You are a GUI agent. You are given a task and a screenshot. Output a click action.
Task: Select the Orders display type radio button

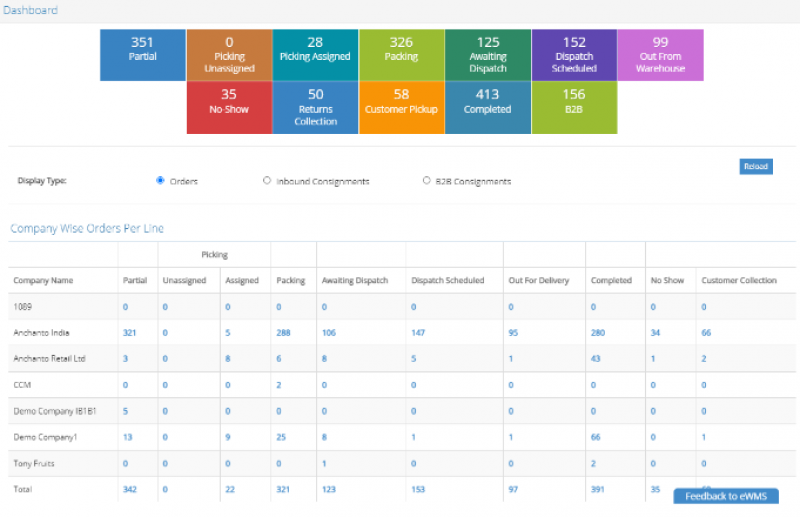160,181
